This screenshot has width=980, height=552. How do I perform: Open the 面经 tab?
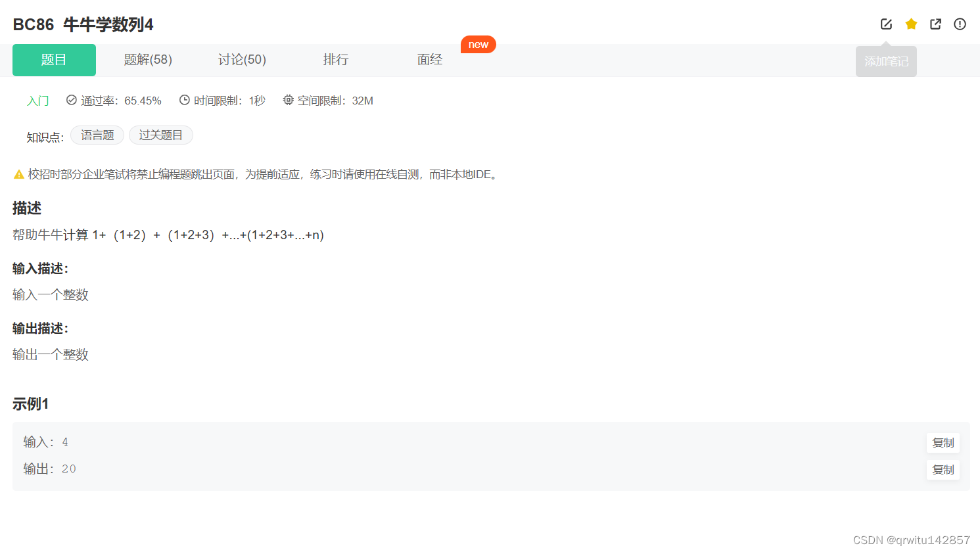pos(430,60)
